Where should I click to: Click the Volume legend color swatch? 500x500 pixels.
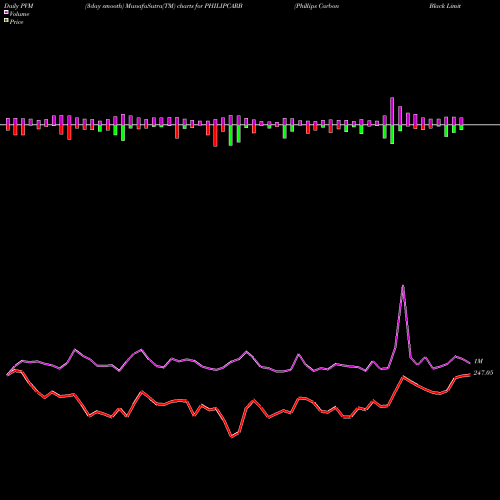coord(6,12)
